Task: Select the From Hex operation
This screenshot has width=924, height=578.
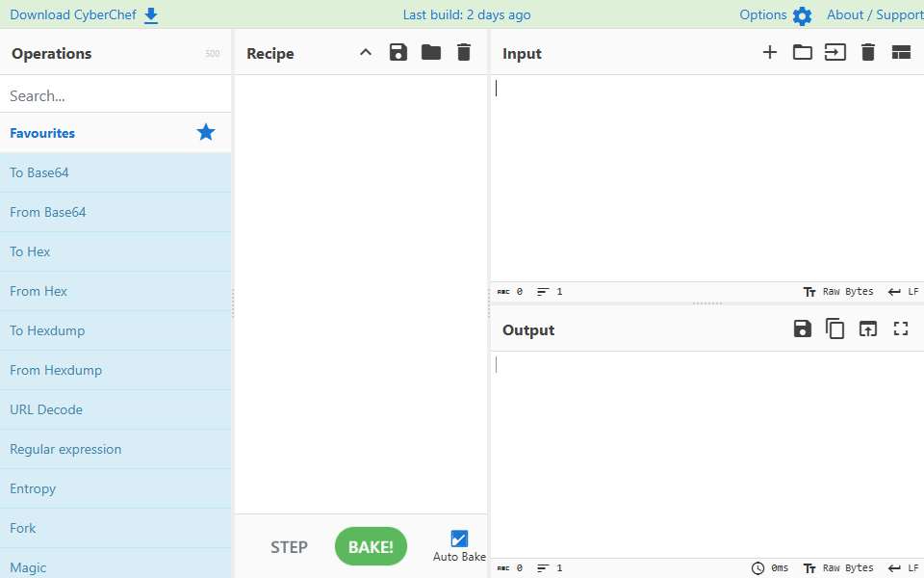Action: (x=115, y=291)
